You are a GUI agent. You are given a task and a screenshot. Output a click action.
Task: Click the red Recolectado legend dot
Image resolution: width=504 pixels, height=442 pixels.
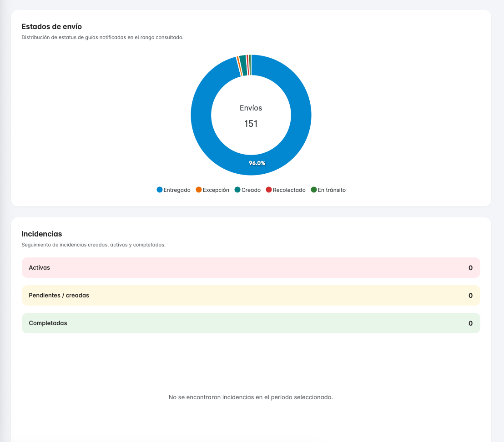[x=268, y=190]
